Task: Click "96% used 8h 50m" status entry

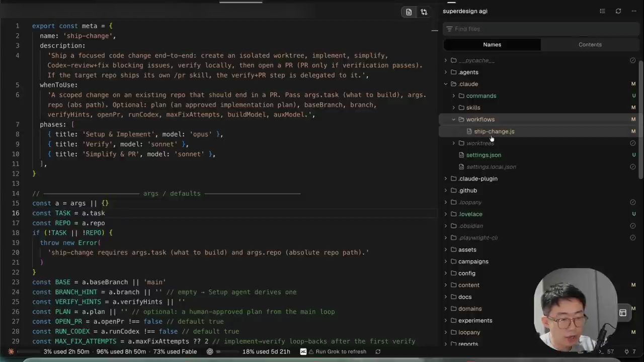Action: 121,352
